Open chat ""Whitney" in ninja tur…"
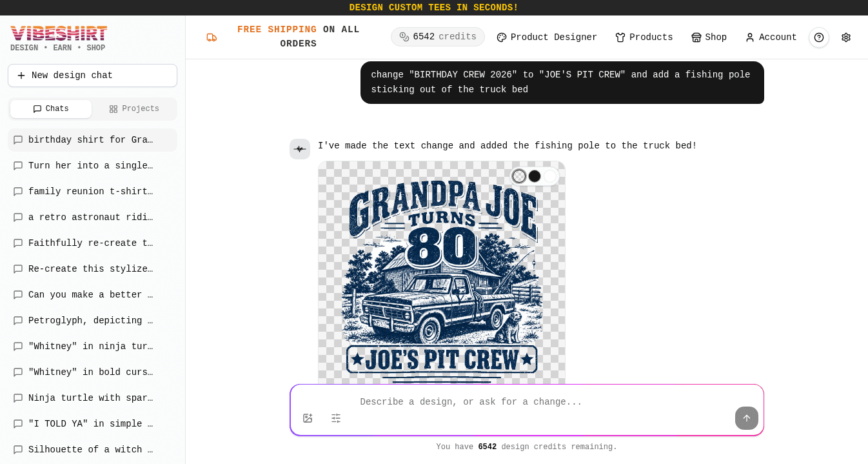The height and width of the screenshot is (464, 868). (92, 347)
